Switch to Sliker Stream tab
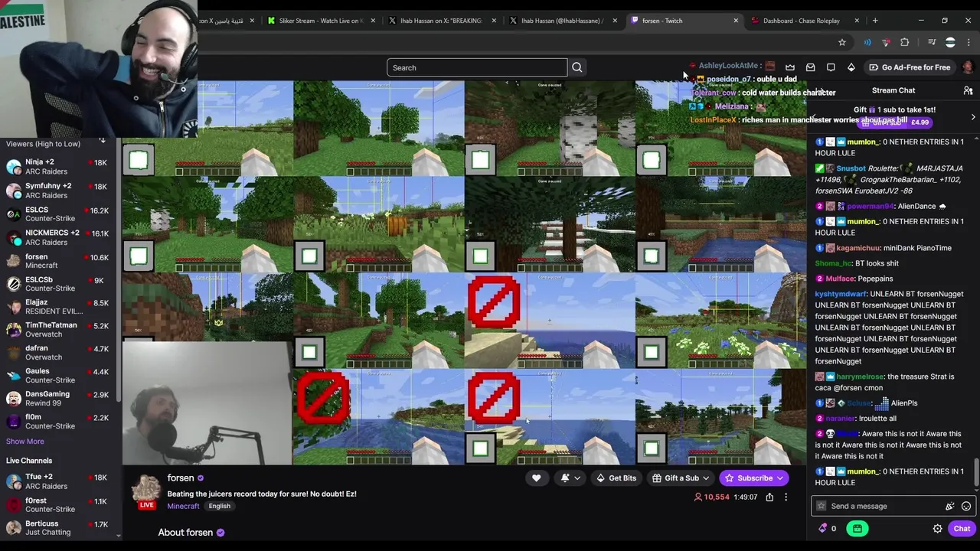The width and height of the screenshot is (980, 551). pos(322,21)
